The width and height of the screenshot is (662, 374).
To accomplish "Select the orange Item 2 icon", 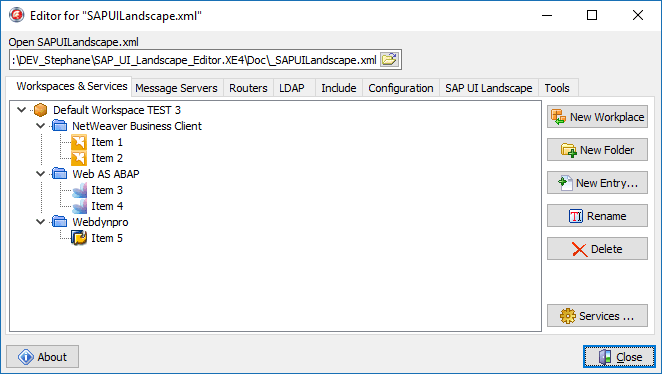I will [79, 158].
